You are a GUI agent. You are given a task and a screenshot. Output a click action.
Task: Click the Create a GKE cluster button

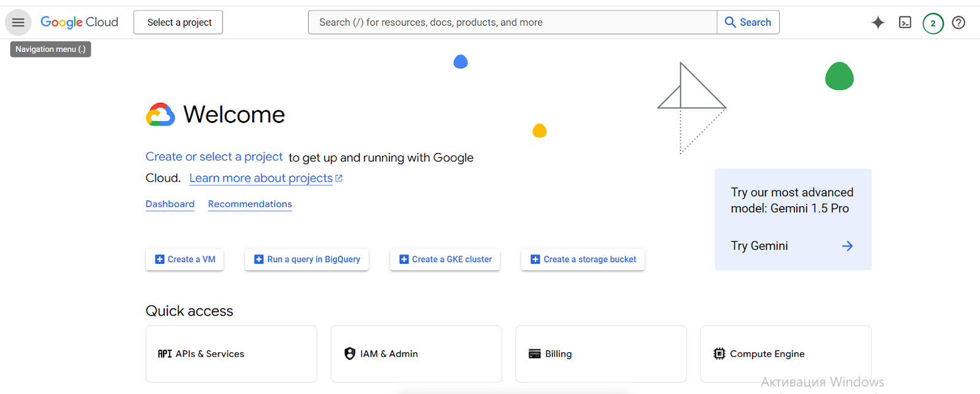click(445, 259)
